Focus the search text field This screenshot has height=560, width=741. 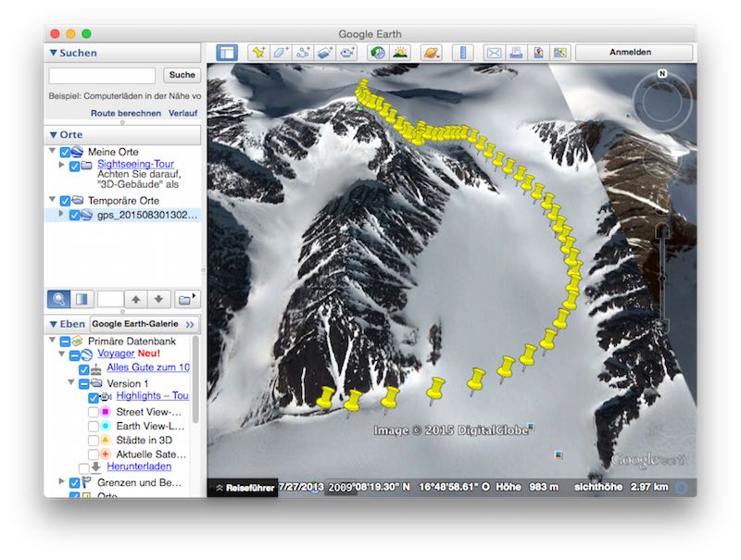(102, 75)
